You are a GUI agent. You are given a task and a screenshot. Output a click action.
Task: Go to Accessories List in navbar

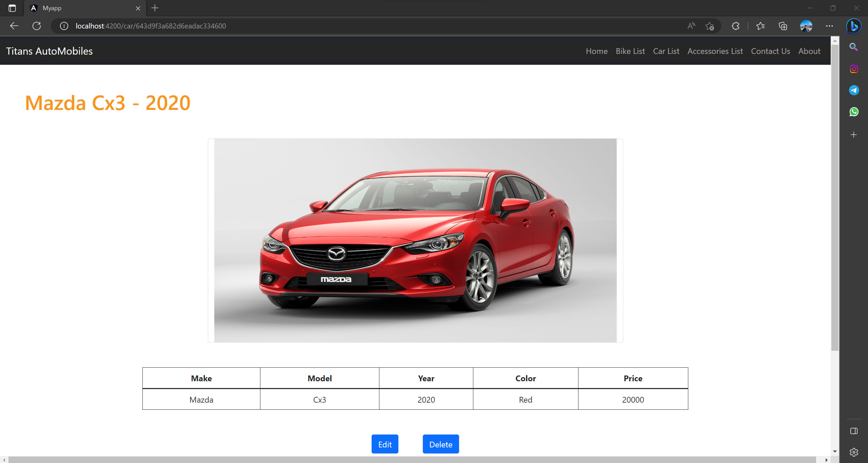[715, 51]
